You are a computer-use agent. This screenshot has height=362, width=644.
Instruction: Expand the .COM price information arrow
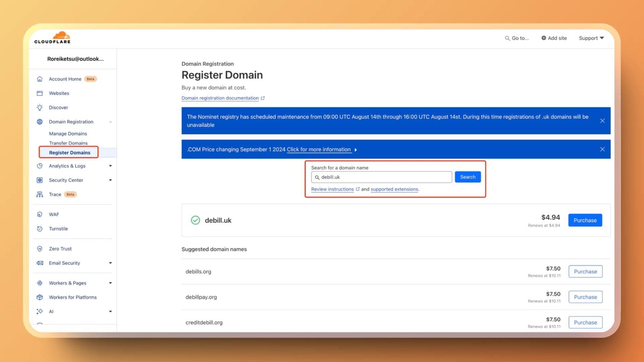point(356,150)
